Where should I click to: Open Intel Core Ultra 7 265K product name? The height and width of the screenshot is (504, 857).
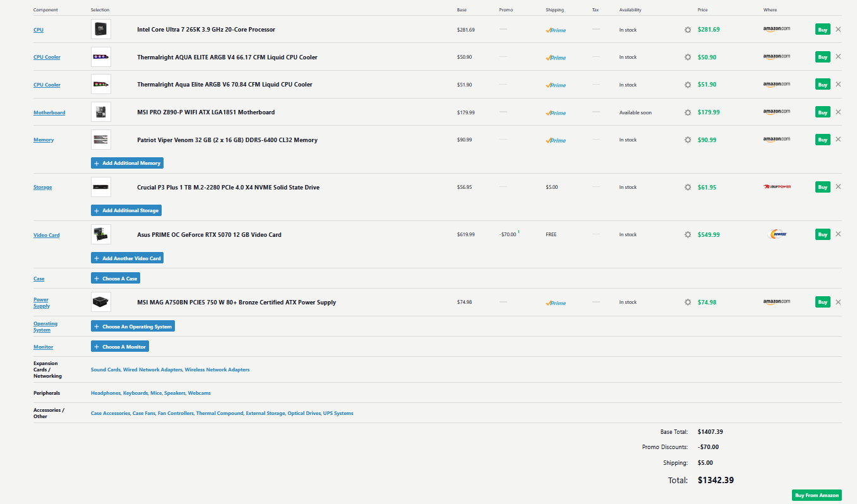(206, 30)
